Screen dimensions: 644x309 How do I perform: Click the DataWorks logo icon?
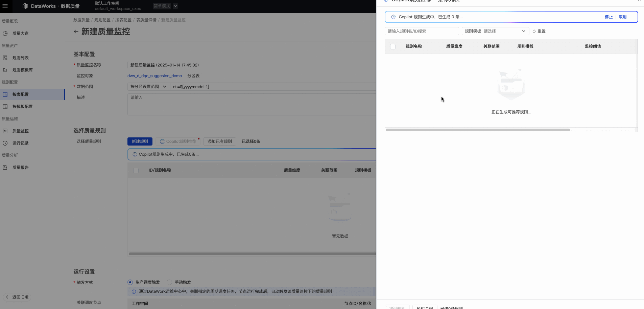click(25, 6)
